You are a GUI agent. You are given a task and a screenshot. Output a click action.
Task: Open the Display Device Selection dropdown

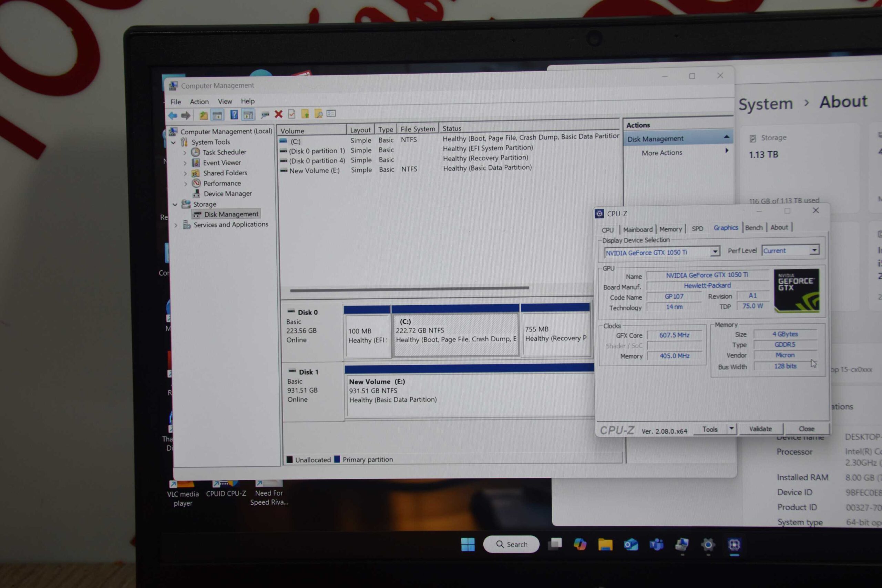pyautogui.click(x=715, y=251)
